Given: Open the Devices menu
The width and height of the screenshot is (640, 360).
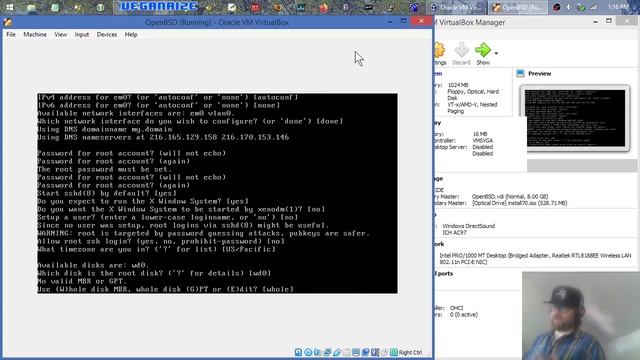Looking at the screenshot, I should (107, 35).
